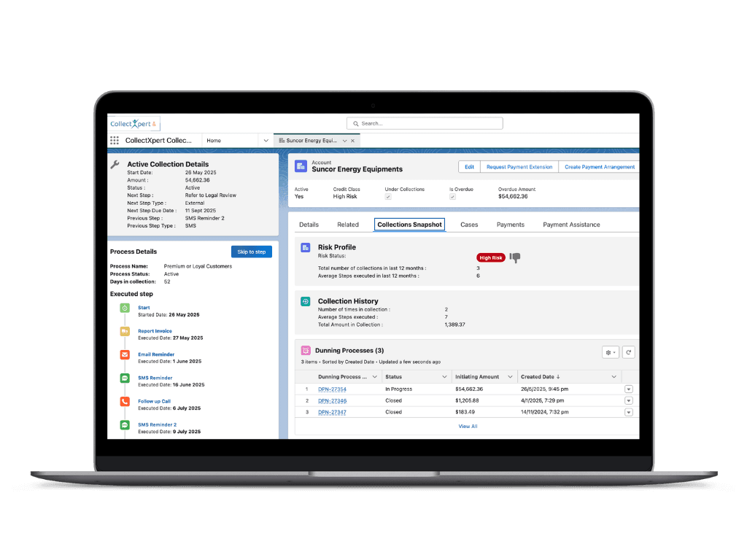
Task: Close the Suncor Energy Equi... tab
Action: (352, 141)
